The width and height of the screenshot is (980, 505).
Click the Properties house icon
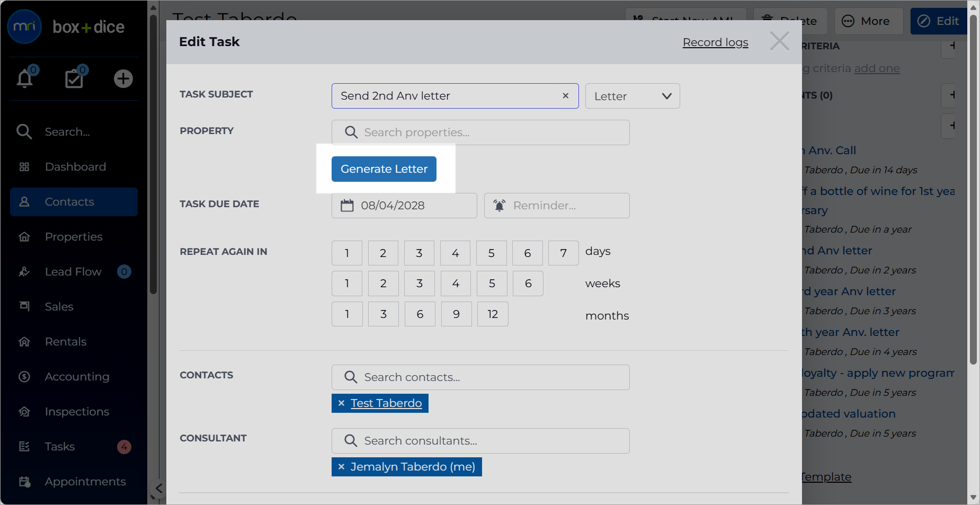click(24, 237)
